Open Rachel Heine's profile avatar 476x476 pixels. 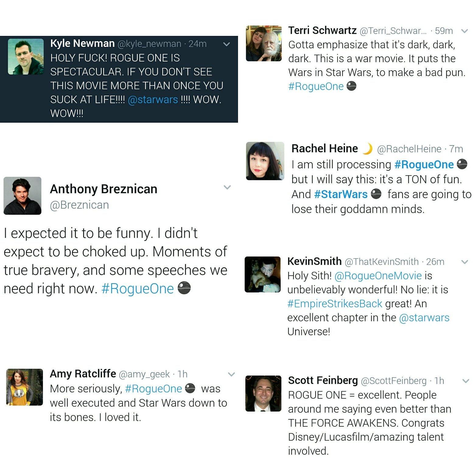[265, 161]
